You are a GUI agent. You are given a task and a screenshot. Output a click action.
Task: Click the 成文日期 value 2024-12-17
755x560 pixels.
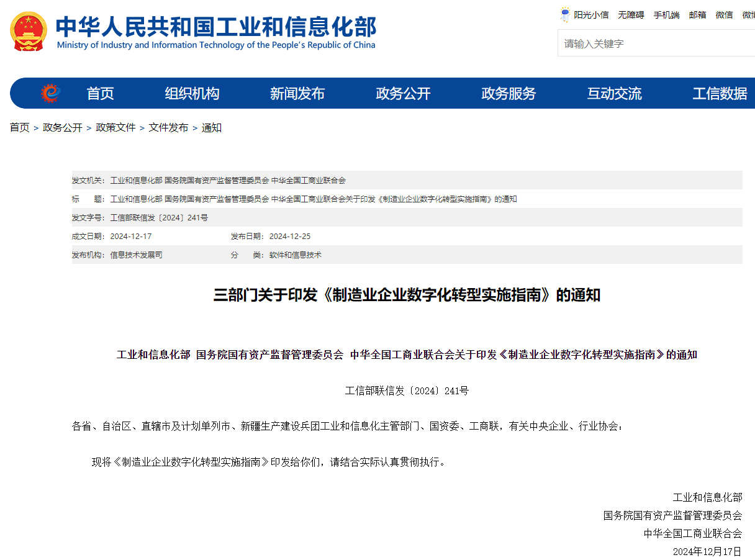131,237
